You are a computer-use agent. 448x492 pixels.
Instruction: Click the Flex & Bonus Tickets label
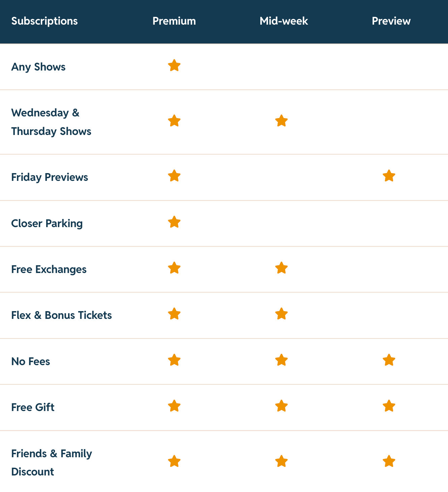[x=61, y=315]
